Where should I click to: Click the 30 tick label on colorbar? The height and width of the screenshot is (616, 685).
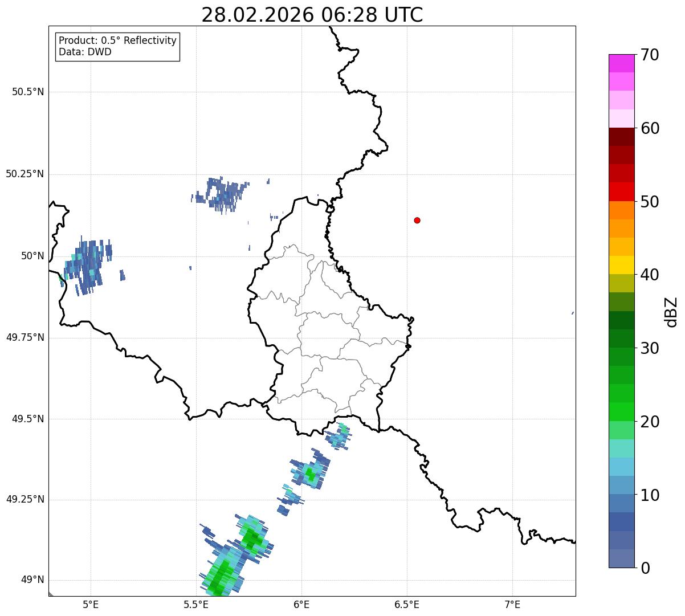(x=650, y=348)
